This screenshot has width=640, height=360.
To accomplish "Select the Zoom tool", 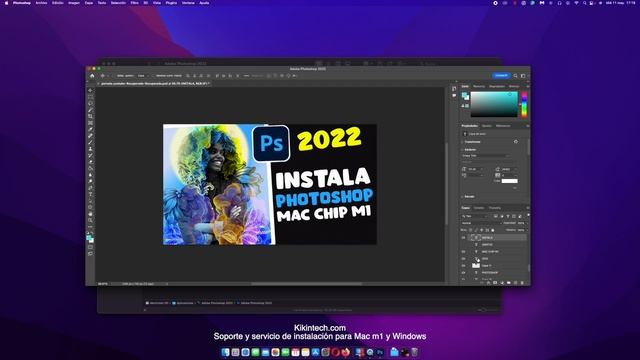I will coord(90,220).
